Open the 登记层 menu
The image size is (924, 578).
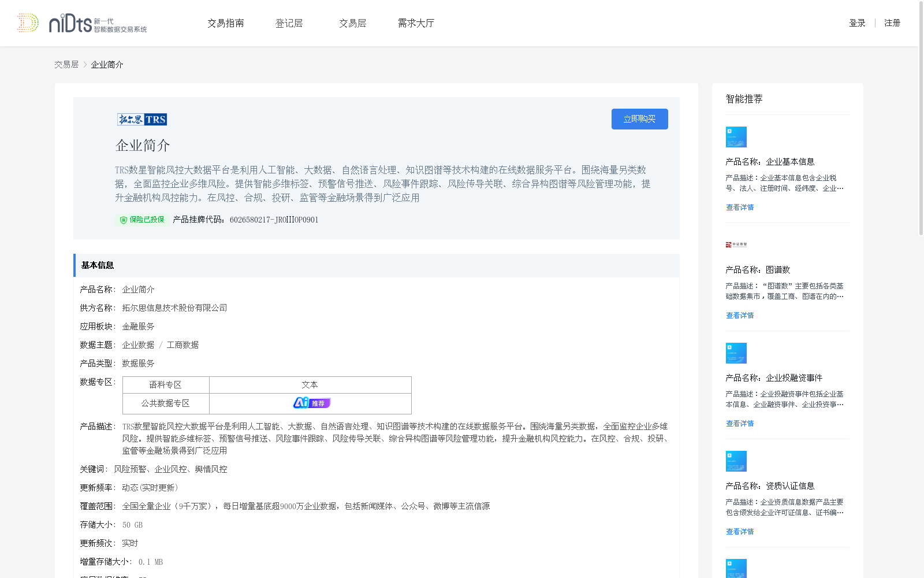pos(289,23)
